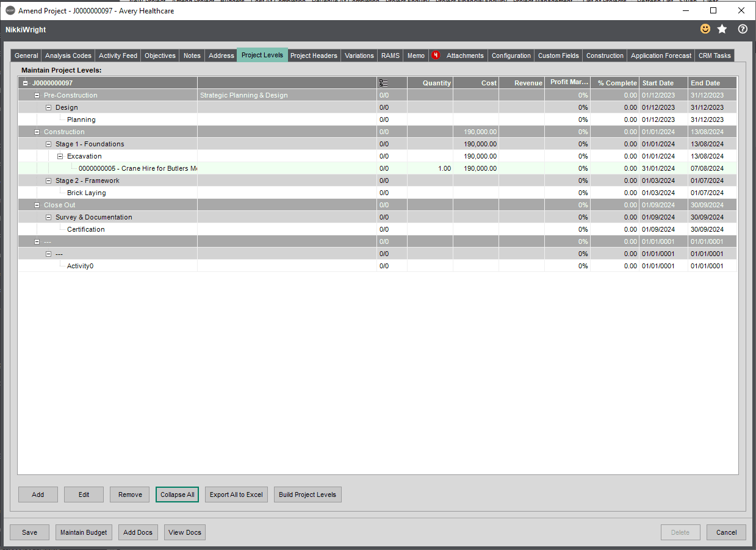Collapse the J0000000097 root node
The width and height of the screenshot is (756, 550).
[x=26, y=83]
